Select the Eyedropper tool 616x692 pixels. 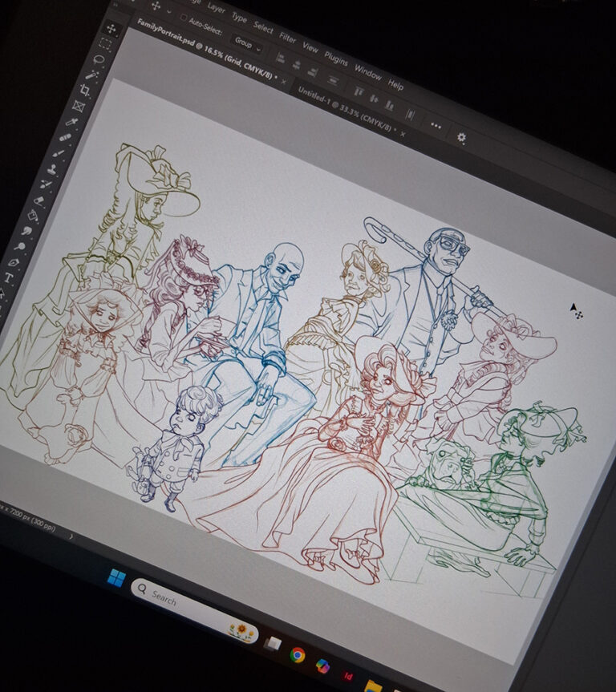pos(71,122)
